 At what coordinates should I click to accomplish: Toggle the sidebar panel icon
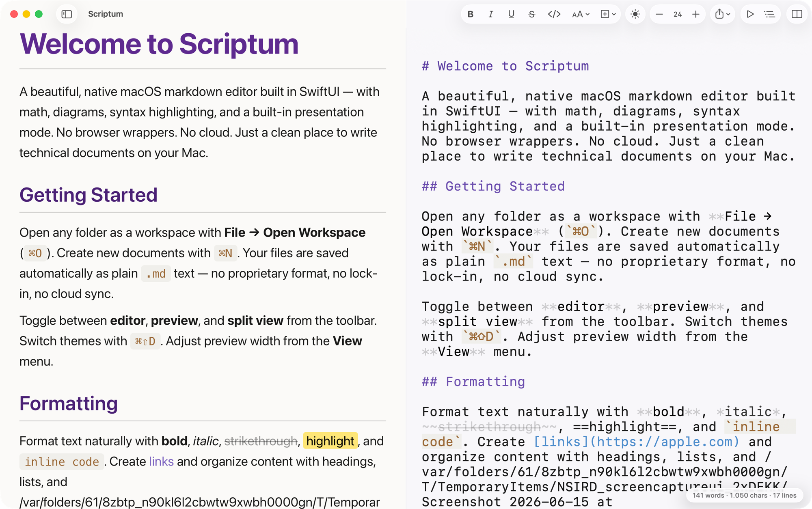67,14
